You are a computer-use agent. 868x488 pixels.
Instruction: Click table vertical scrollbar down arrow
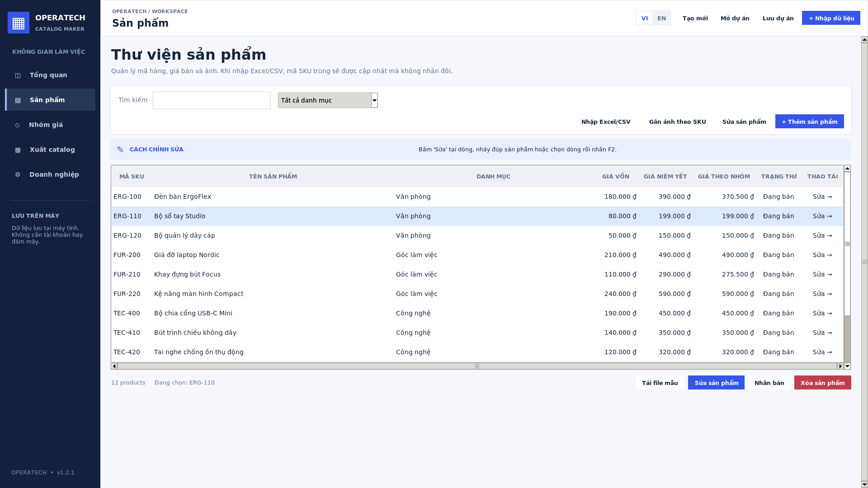[847, 366]
